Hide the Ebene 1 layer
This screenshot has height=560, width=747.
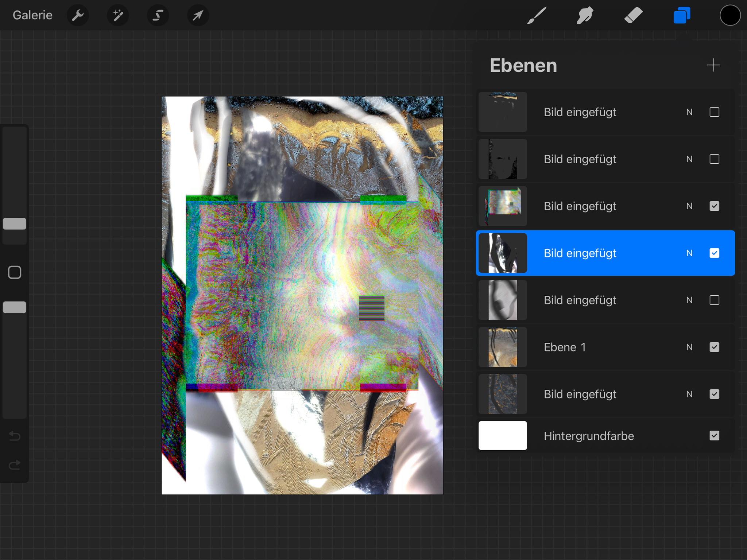pyautogui.click(x=714, y=347)
